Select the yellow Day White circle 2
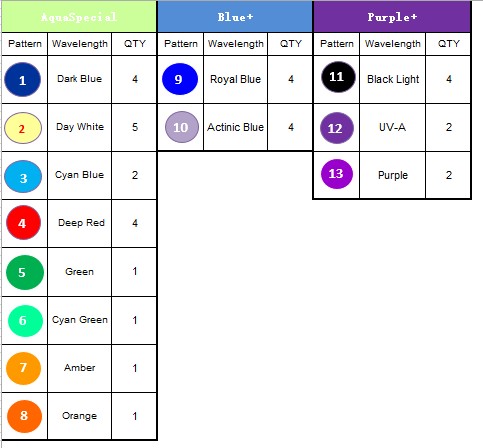Viewport: 483px width, 448px height. (x=23, y=128)
